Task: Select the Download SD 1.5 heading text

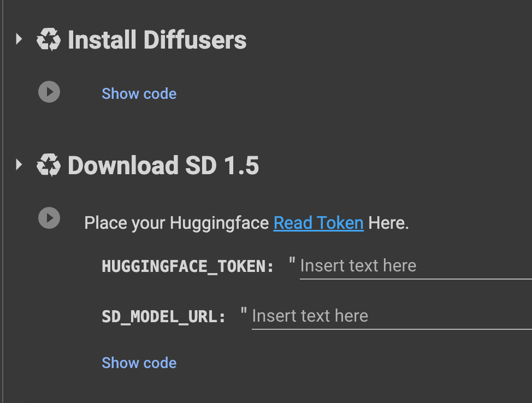Action: pyautogui.click(x=163, y=165)
